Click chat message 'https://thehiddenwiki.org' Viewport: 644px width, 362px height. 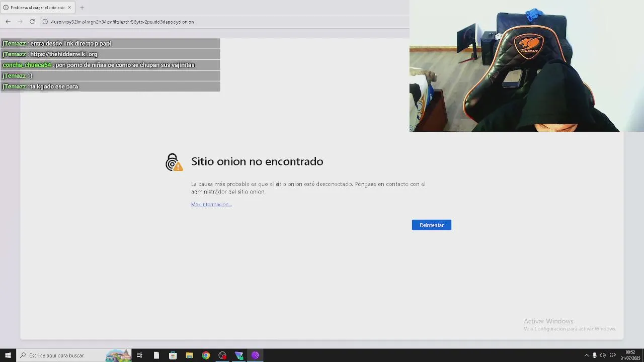(64, 54)
